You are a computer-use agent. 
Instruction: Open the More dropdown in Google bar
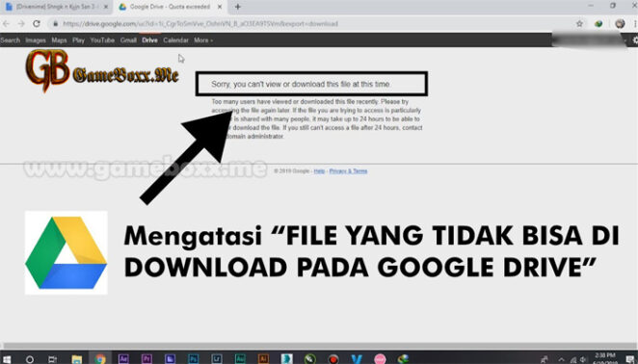click(203, 40)
